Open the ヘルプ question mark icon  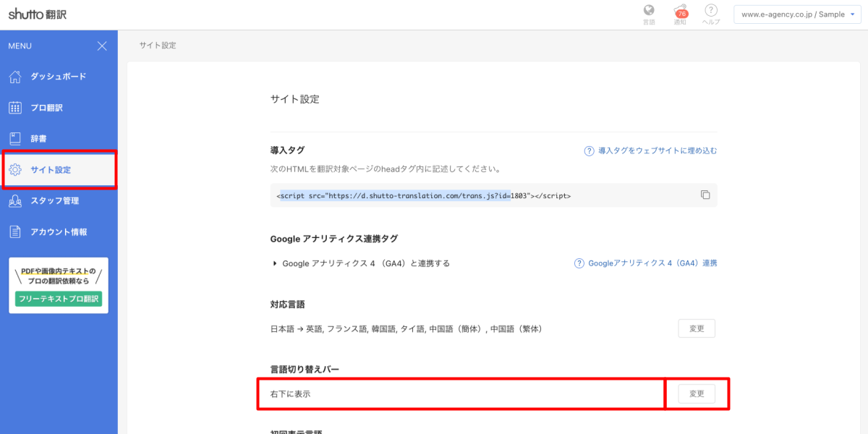[711, 10]
